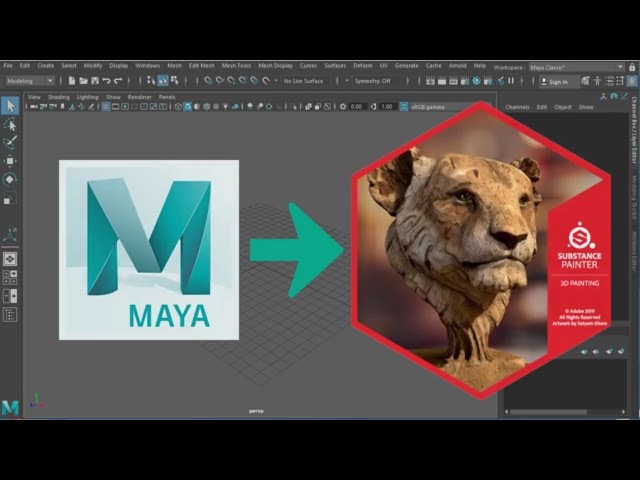Open the Shading menu in the viewport panel
Screen dimensions: 640x480
(59, 97)
